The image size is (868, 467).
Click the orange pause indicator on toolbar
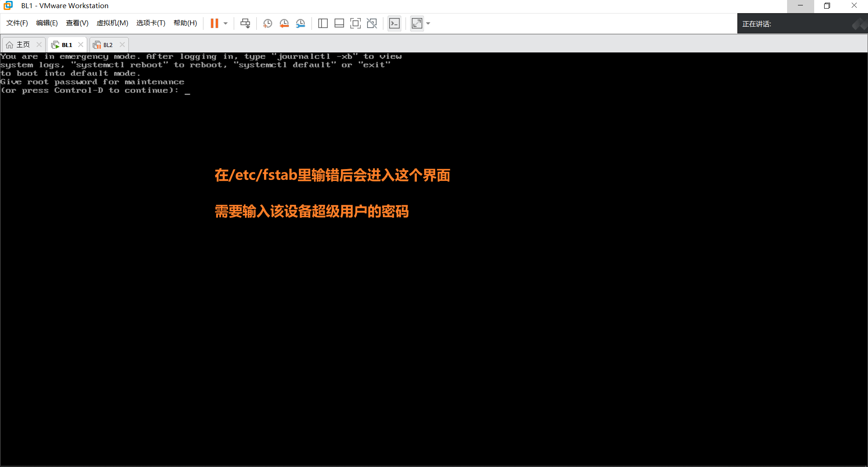[x=215, y=23]
